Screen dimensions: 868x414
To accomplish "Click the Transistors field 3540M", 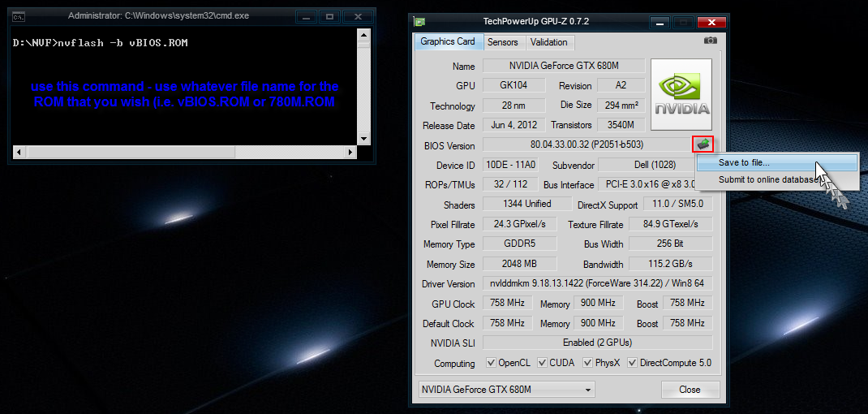I will point(621,125).
